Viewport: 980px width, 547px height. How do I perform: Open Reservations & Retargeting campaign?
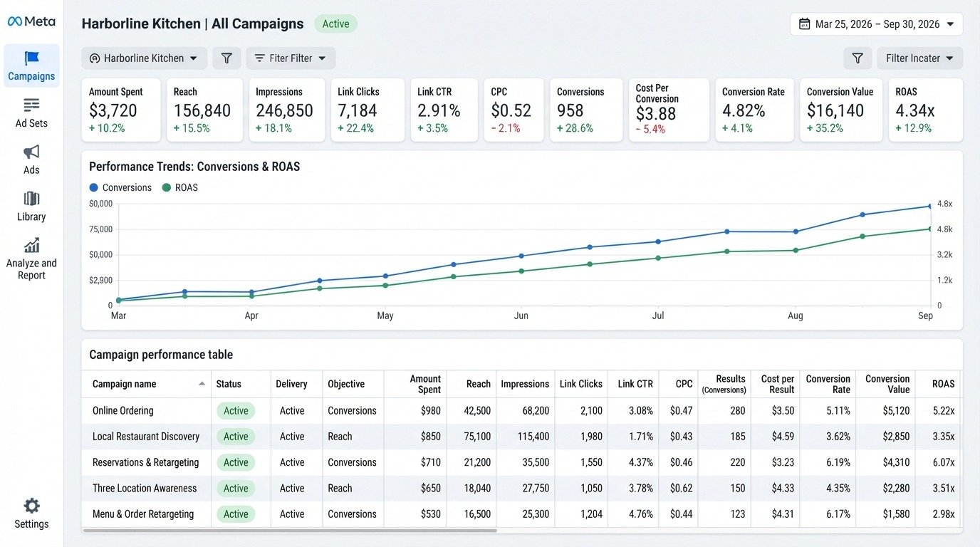(146, 462)
